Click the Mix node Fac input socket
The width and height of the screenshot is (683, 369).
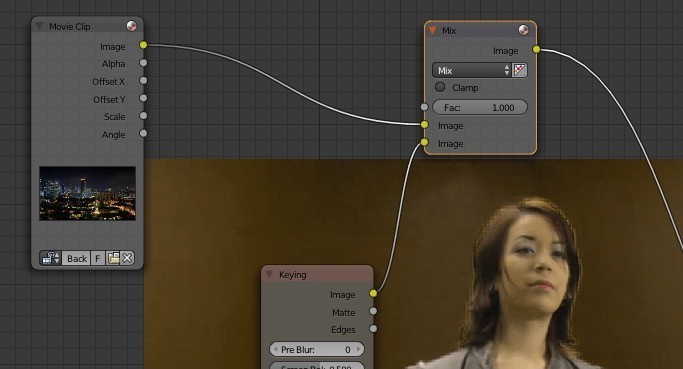pos(425,107)
